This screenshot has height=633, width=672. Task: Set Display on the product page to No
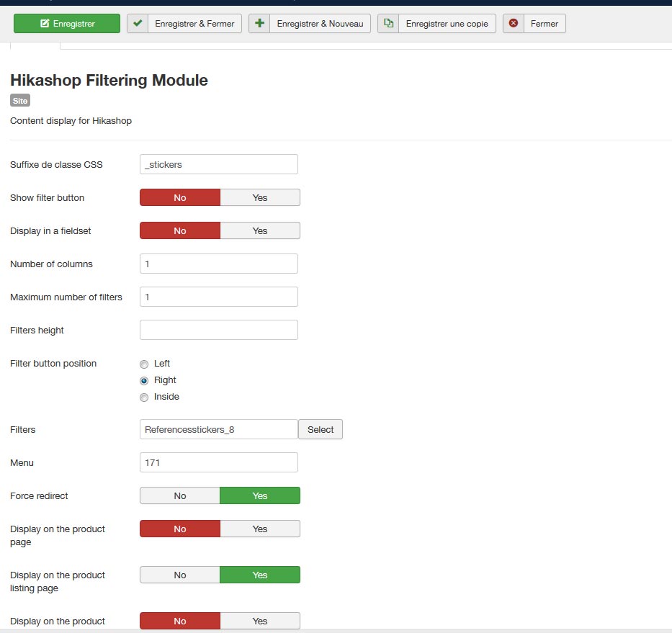180,529
